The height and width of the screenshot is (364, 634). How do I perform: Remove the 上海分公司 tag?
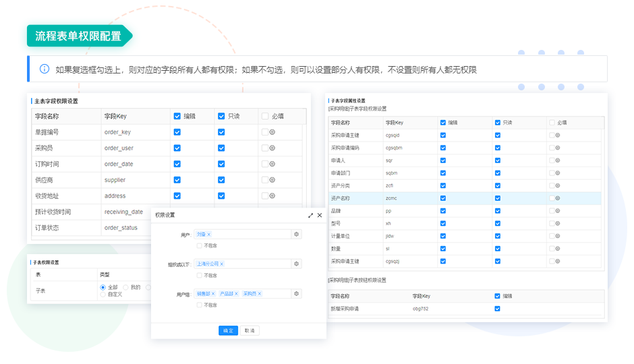coord(222,264)
